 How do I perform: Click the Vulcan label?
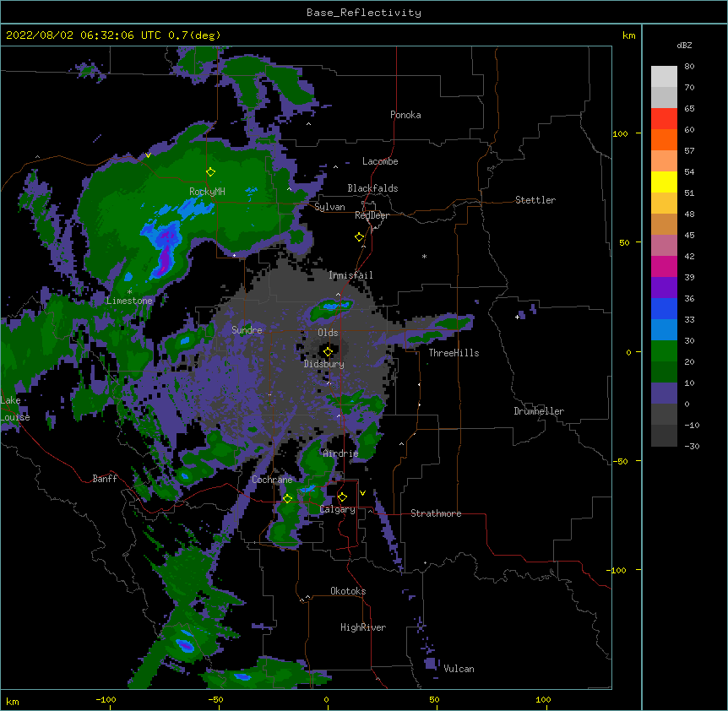coord(459,669)
